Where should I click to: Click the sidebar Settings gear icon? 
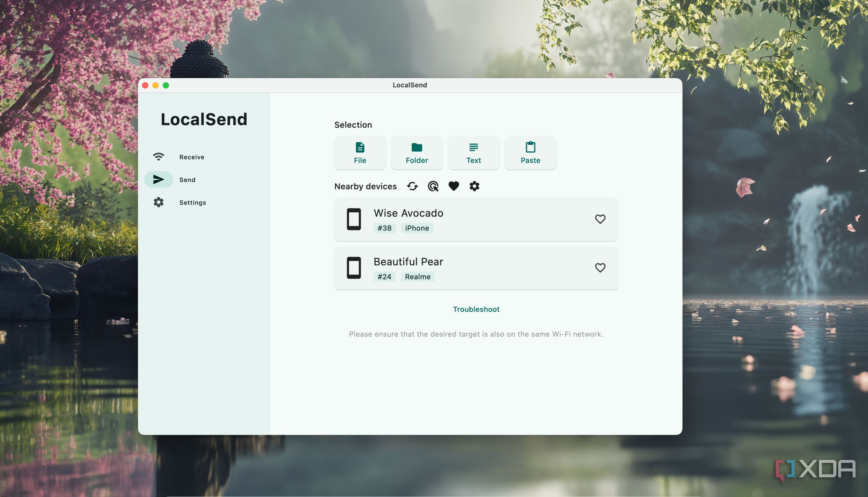(x=158, y=202)
